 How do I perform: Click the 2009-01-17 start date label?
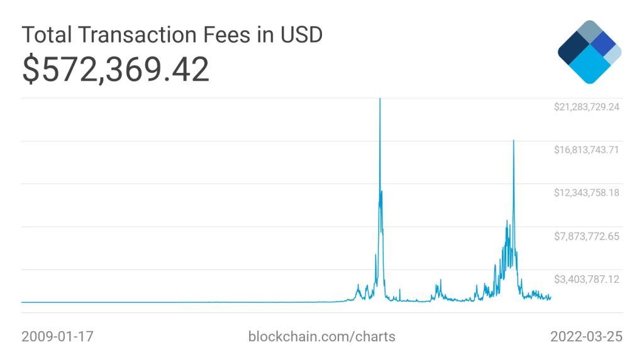57,336
